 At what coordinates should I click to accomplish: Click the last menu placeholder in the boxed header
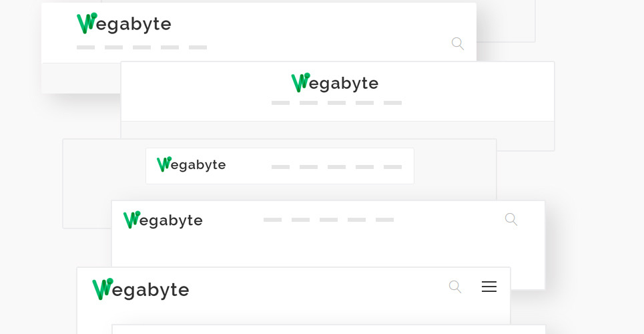pyautogui.click(x=392, y=167)
